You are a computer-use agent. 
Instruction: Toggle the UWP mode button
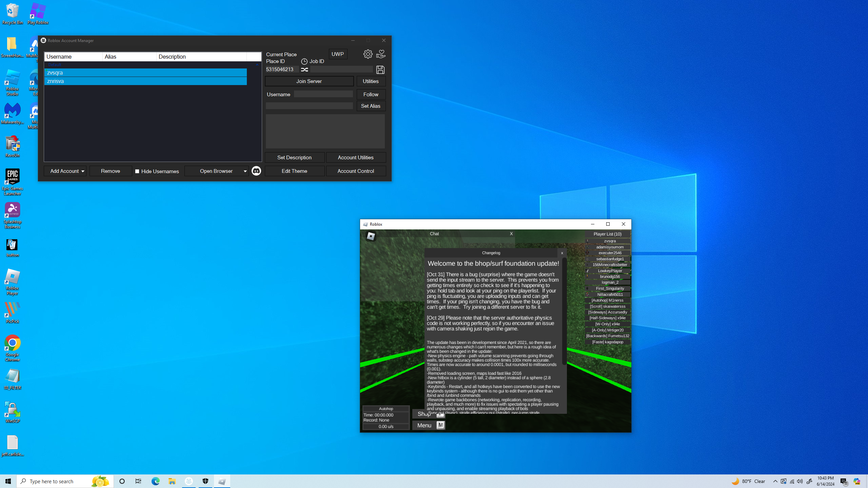tap(338, 54)
